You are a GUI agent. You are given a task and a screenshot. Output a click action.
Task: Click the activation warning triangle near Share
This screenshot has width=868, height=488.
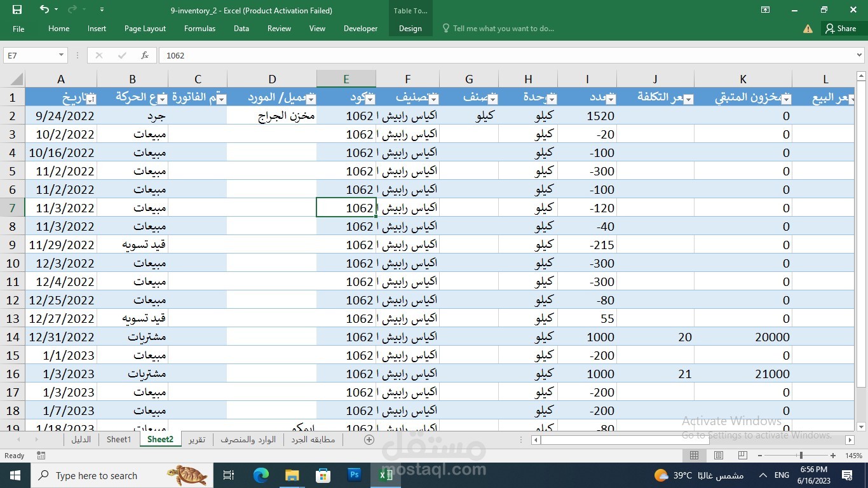point(807,28)
